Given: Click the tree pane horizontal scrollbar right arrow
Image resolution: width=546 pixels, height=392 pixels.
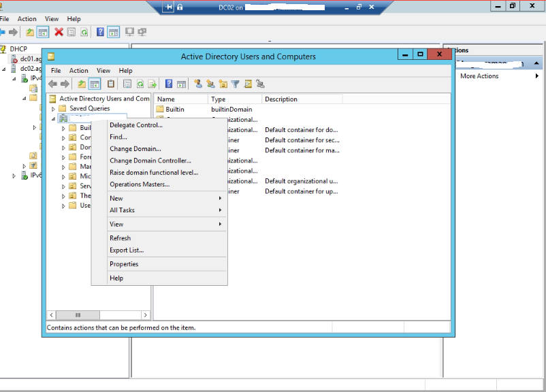Looking at the screenshot, I should tap(146, 315).
